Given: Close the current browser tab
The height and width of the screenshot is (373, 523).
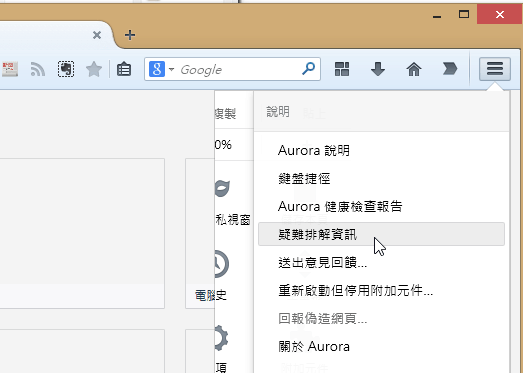Looking at the screenshot, I should pos(97,35).
